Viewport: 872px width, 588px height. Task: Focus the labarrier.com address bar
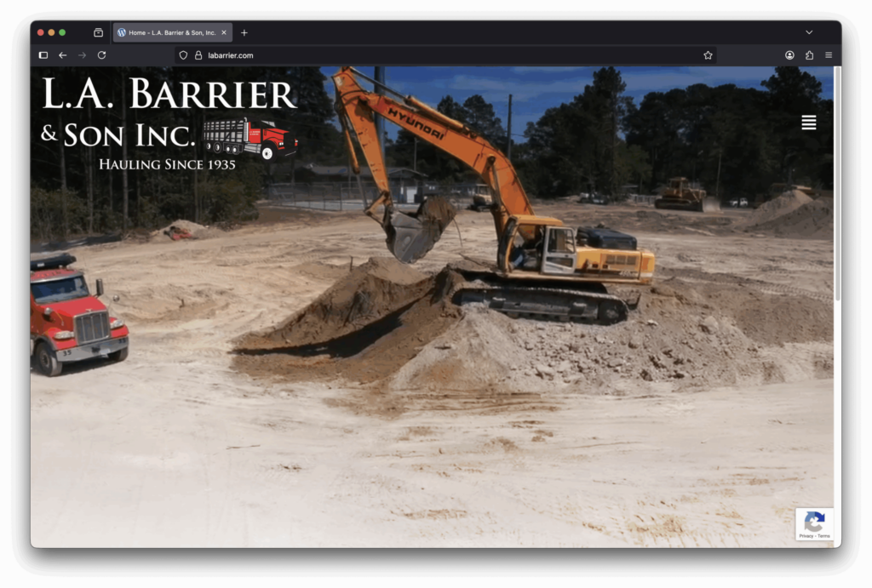point(426,55)
